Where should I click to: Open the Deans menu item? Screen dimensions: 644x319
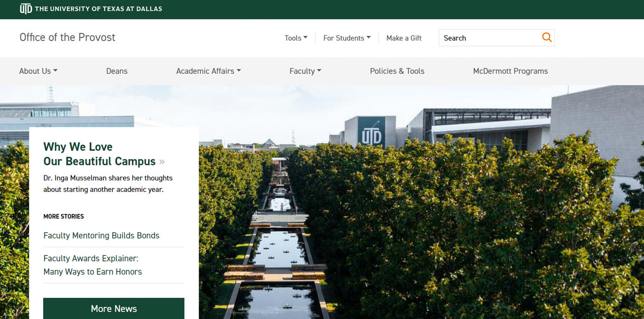[117, 71]
